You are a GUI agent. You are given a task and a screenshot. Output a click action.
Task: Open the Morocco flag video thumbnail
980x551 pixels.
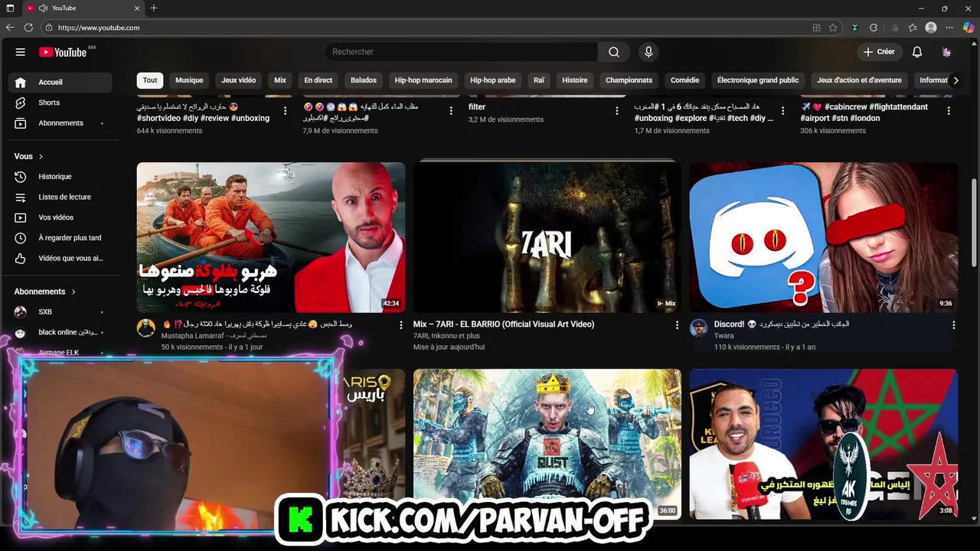[824, 444]
